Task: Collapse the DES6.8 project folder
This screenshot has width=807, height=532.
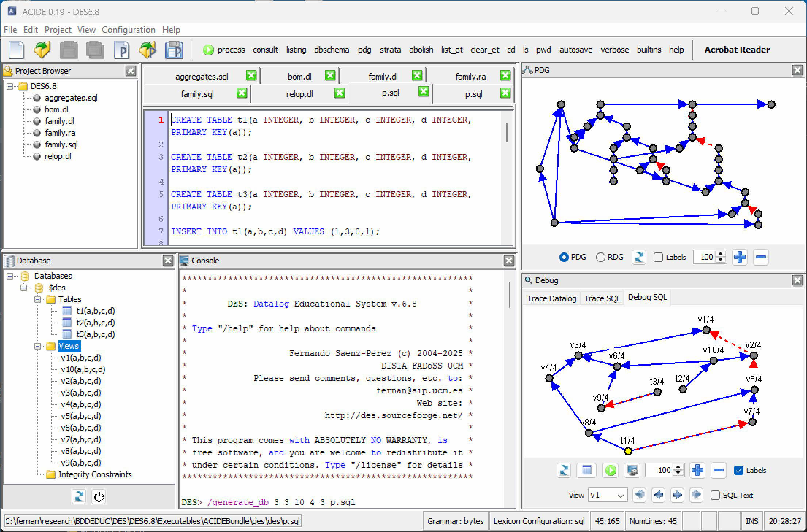Action: (x=10, y=86)
